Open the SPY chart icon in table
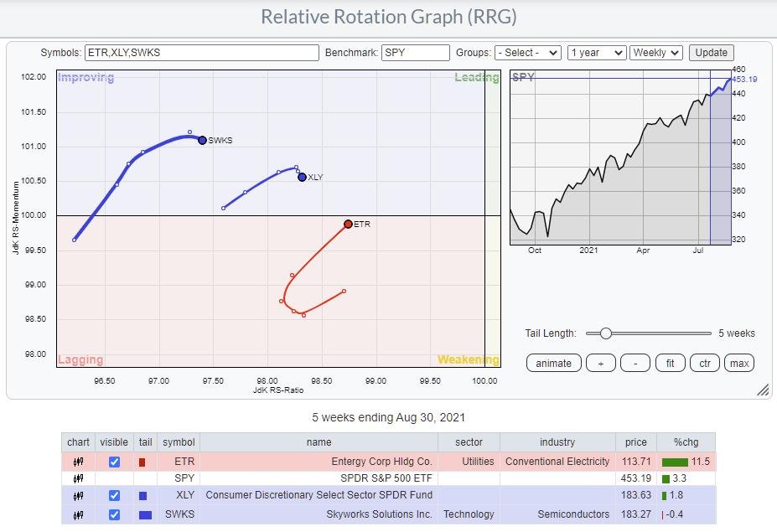The image size is (777, 532). (78, 478)
